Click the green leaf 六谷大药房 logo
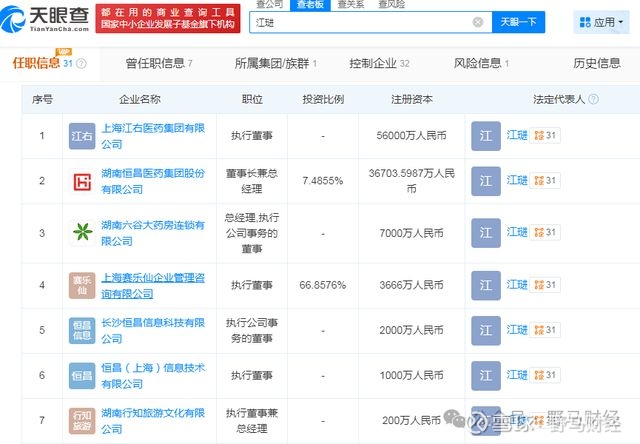The height and width of the screenshot is (444, 640). 82,233
